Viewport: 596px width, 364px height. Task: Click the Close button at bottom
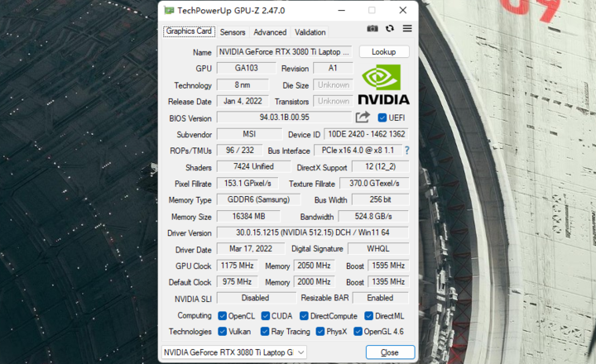390,352
